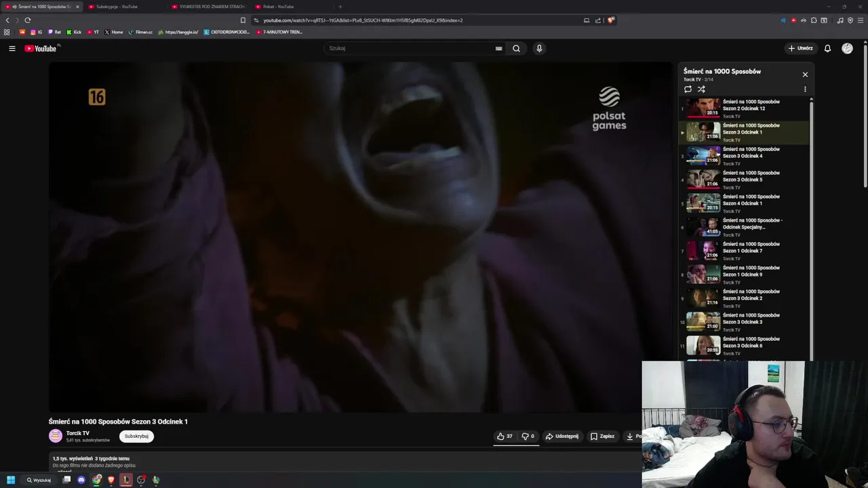Click the browser address bar URL
Screen dimensions: 868x488
tap(363, 20)
